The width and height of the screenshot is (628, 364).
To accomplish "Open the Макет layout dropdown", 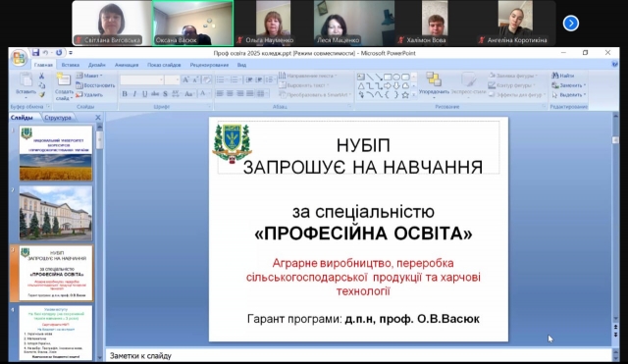I will [x=89, y=76].
